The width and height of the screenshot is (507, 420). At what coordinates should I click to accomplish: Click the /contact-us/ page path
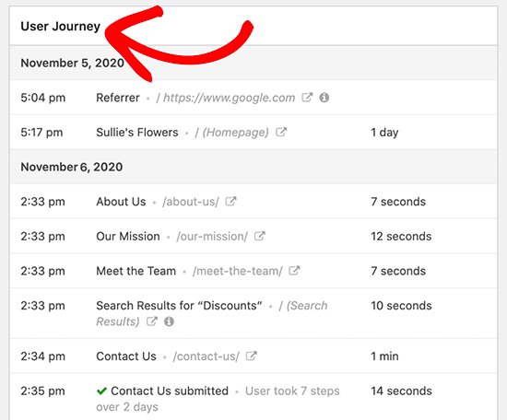[206, 356]
